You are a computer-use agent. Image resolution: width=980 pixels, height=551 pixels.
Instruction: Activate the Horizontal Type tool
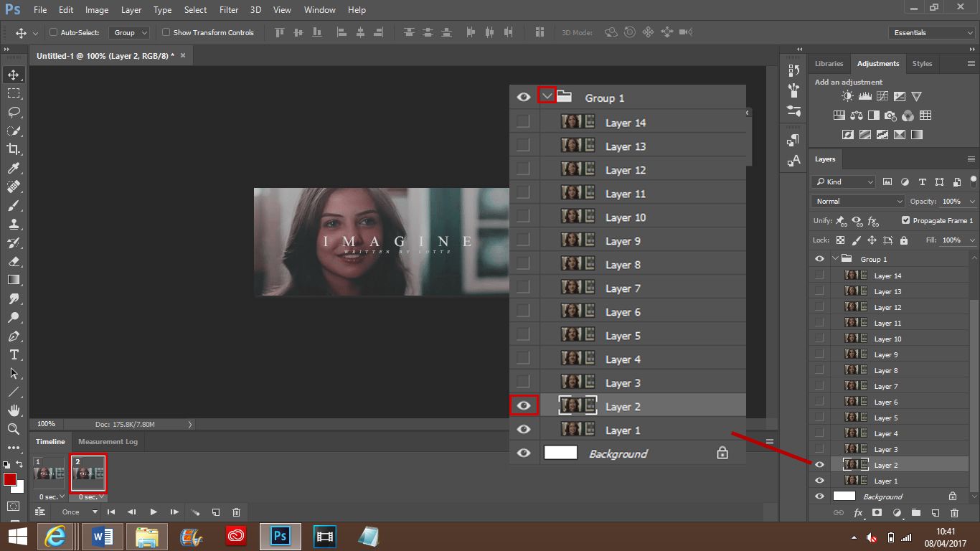coord(14,354)
